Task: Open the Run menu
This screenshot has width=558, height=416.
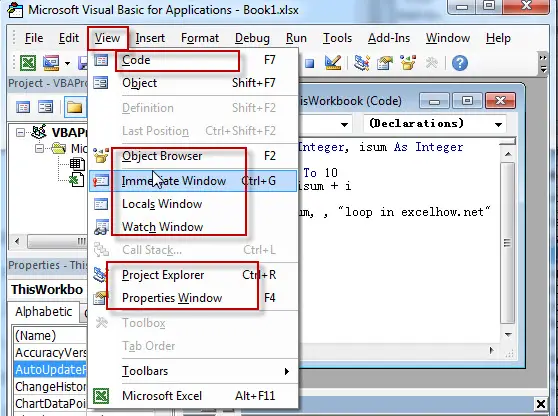Action: pos(296,38)
